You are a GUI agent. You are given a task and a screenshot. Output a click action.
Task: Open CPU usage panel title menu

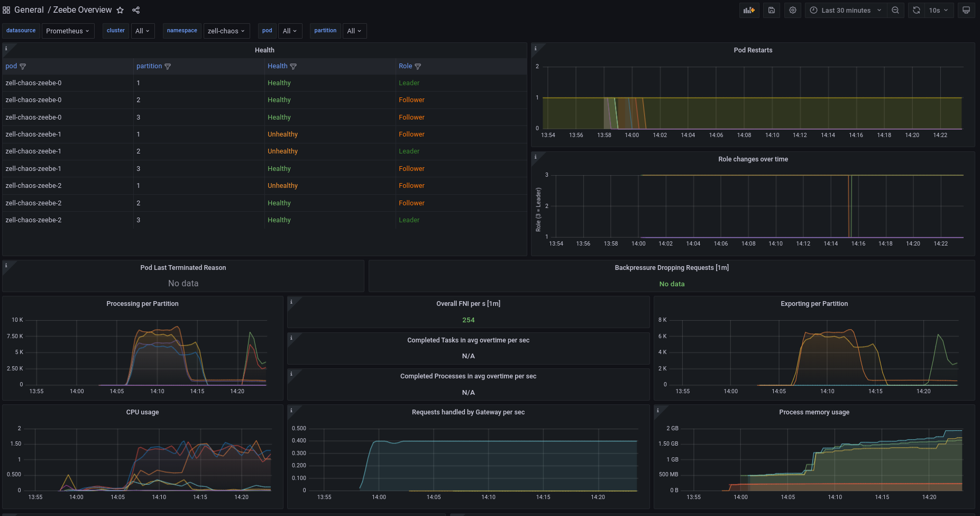(x=142, y=412)
